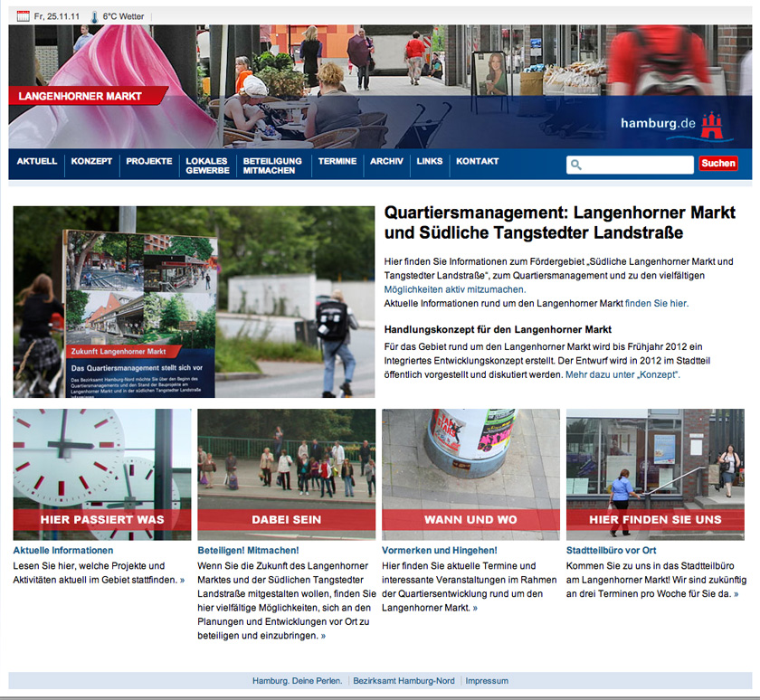Click the 'Dabei sein' image tile
760x700 pixels.
click(286, 474)
